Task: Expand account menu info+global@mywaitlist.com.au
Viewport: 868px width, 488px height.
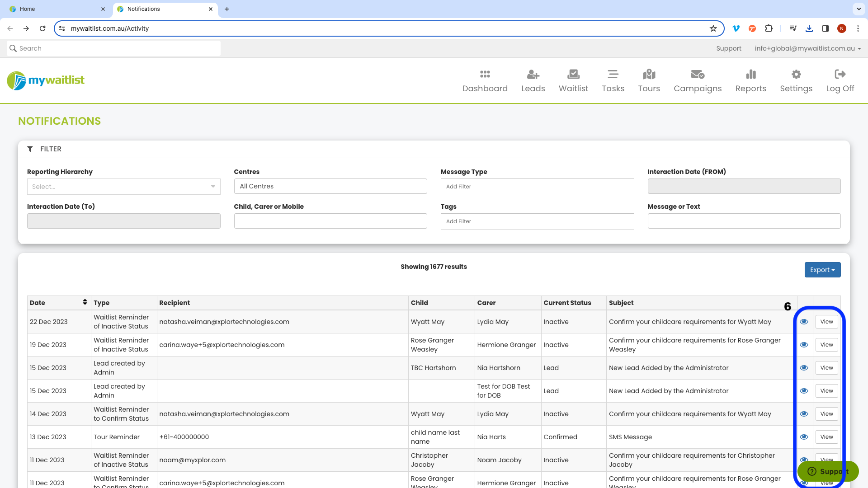Action: tap(807, 48)
